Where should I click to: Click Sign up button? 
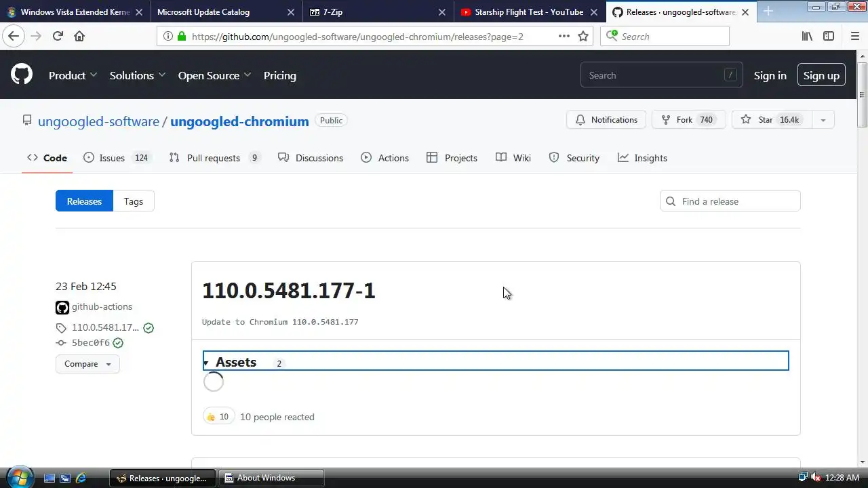pos(821,75)
